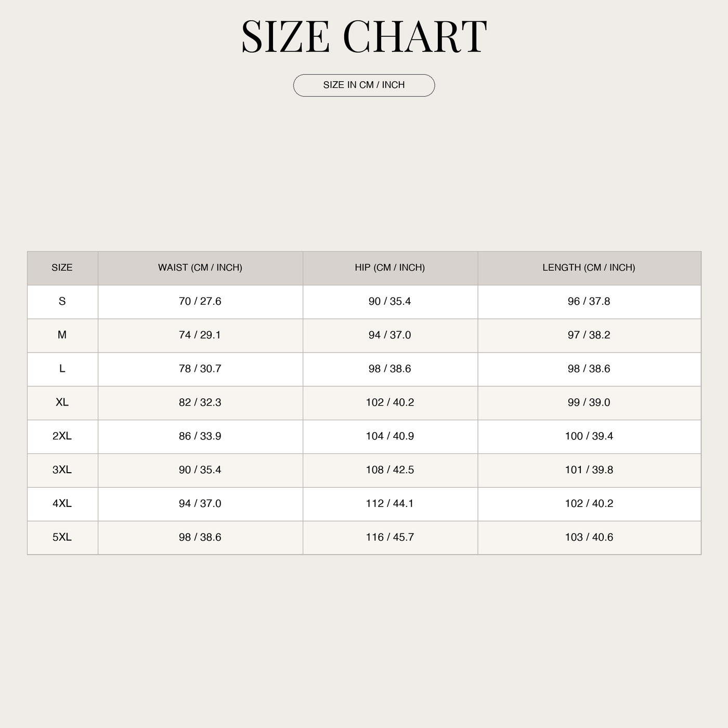This screenshot has height=728, width=728.
Task: Select the WAIST (CM / INCH) column header
Action: coord(200,268)
